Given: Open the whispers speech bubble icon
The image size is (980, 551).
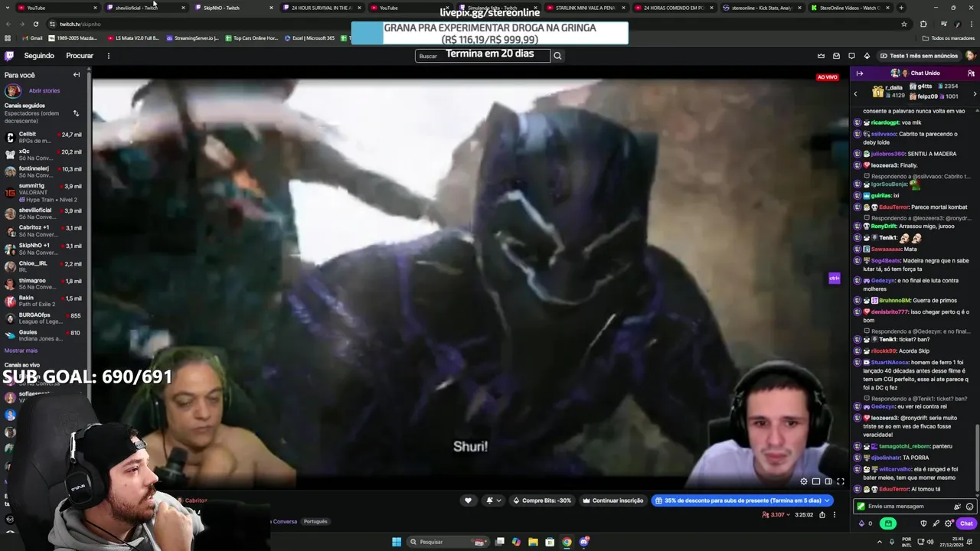Looking at the screenshot, I should 851,56.
